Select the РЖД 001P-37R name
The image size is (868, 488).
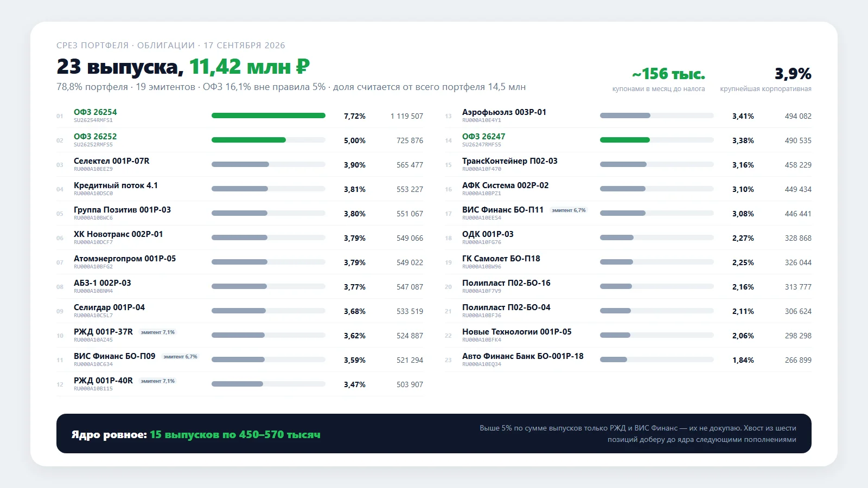tap(103, 332)
